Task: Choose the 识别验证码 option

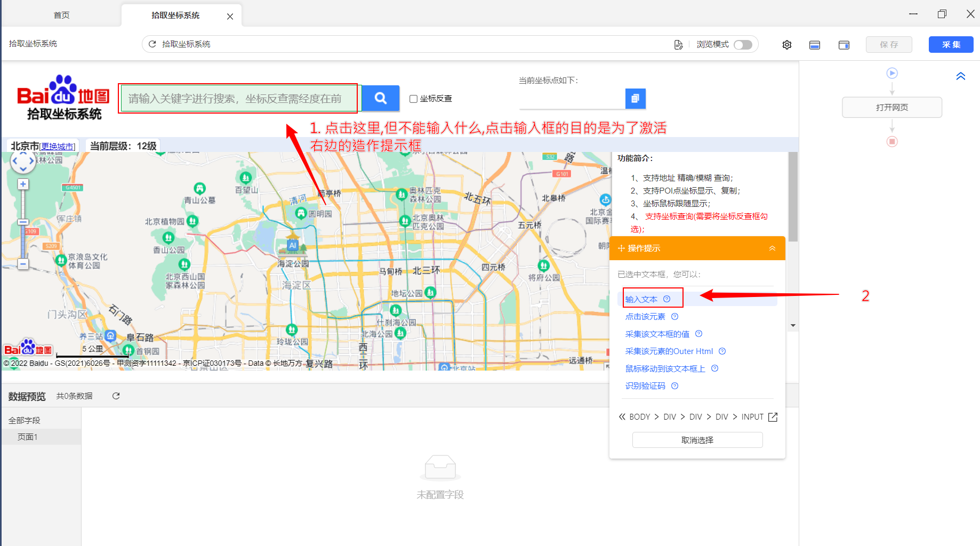Action: 645,386
